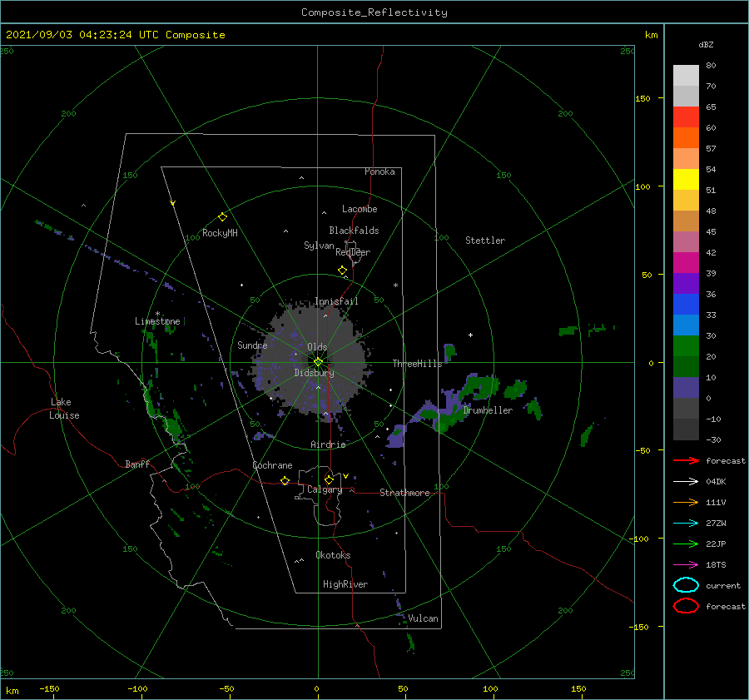Click the magenta 42-39 dBZ swatch
Image resolution: width=749 pixels, height=700 pixels.
point(686,262)
